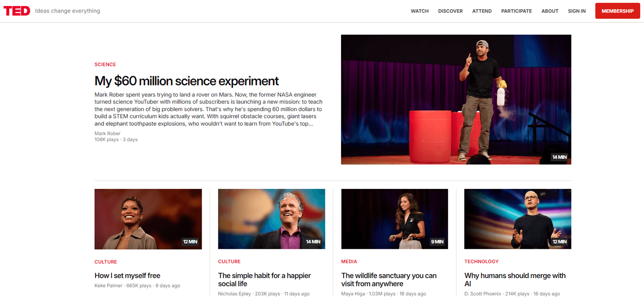Click the TED logo
Viewport: 644px width, 306px height.
(x=17, y=11)
